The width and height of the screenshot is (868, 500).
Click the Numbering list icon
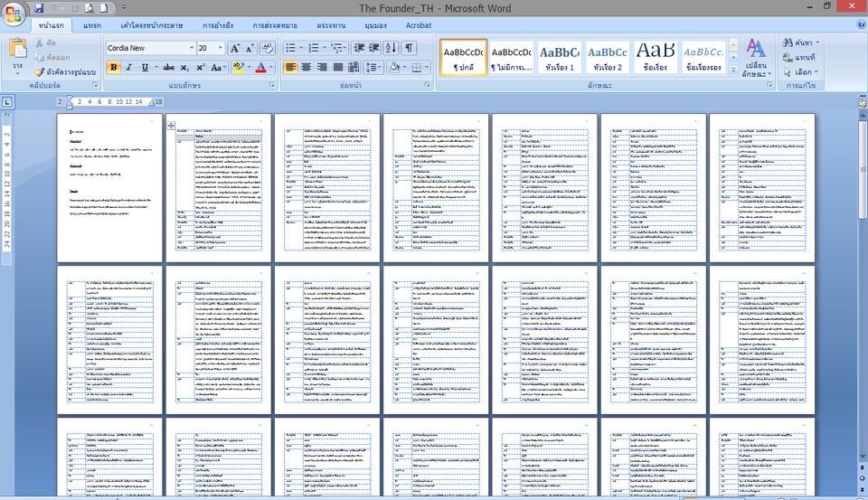[x=314, y=48]
